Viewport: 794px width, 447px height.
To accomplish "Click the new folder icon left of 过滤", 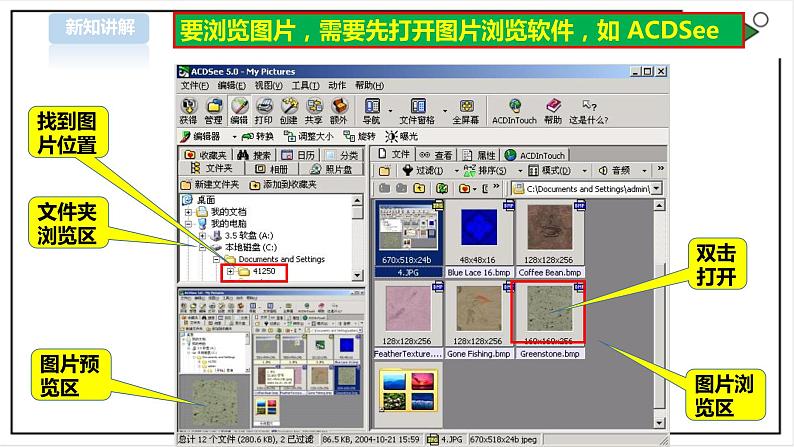I will [x=384, y=171].
